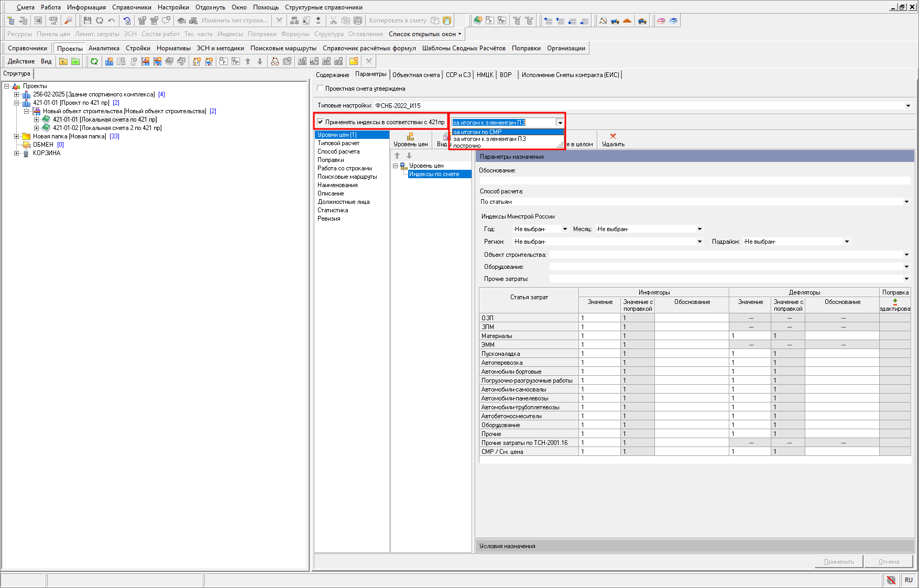Click the Отмена button
This screenshot has height=588, width=919.
point(889,562)
